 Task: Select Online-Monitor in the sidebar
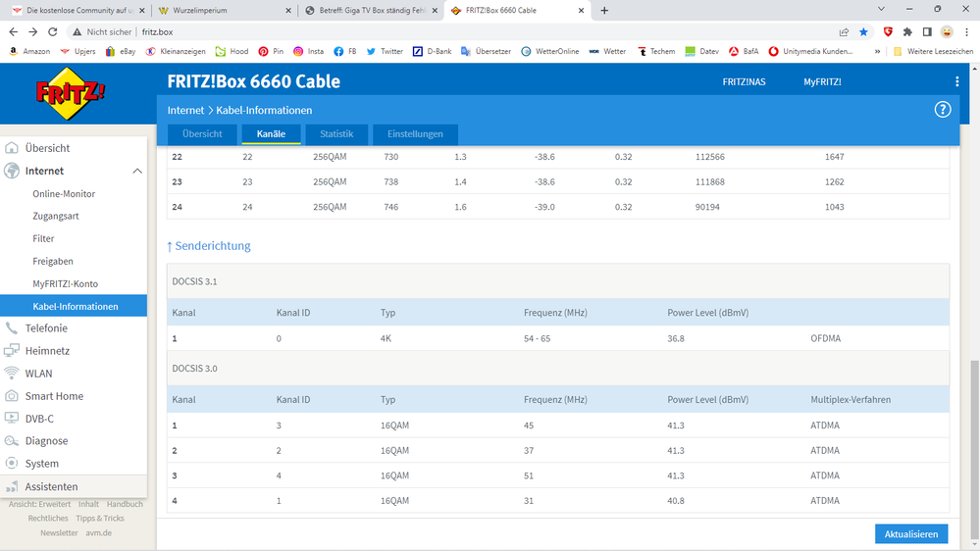64,194
